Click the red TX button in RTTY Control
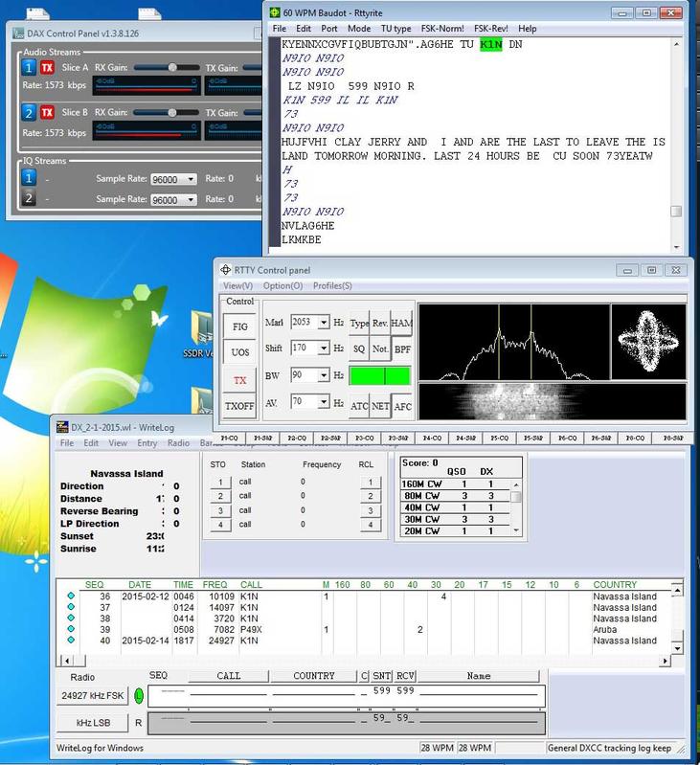This screenshot has height=765, width=700. click(239, 380)
